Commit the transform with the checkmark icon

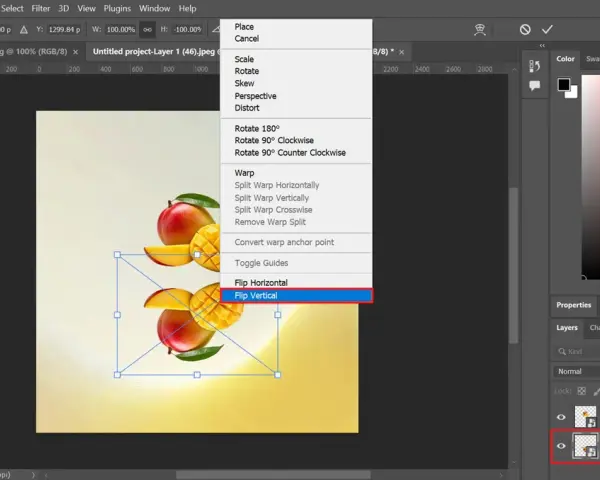point(547,29)
